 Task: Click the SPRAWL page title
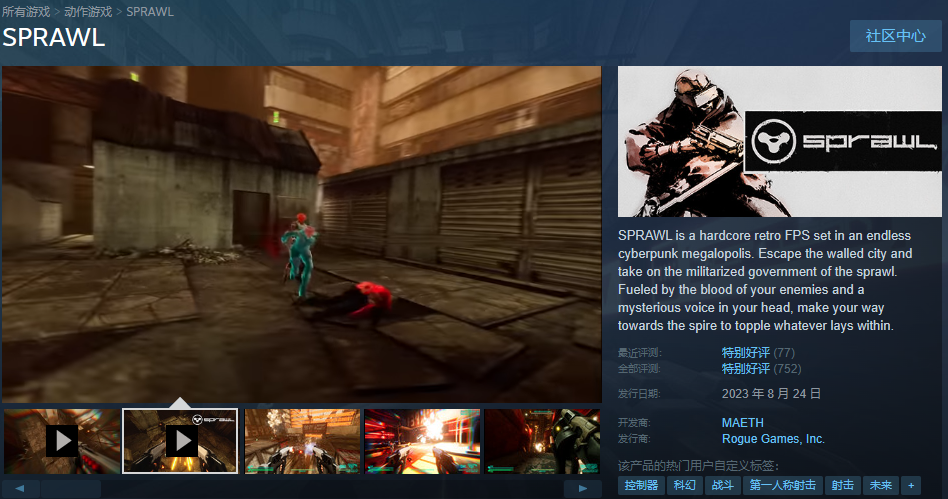[54, 38]
